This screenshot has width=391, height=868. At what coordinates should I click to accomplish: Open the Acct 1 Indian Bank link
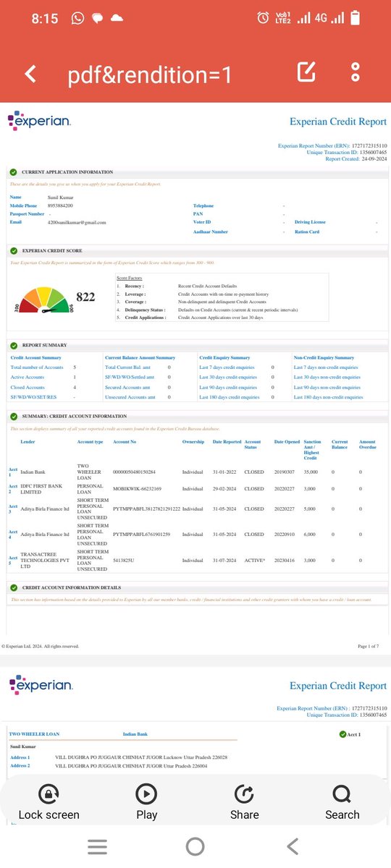click(x=13, y=472)
